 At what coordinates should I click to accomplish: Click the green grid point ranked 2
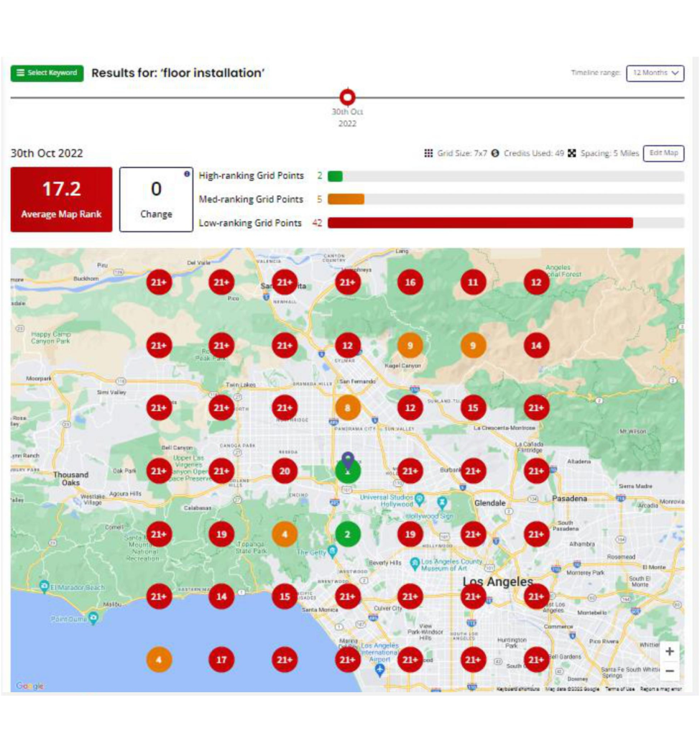click(348, 534)
